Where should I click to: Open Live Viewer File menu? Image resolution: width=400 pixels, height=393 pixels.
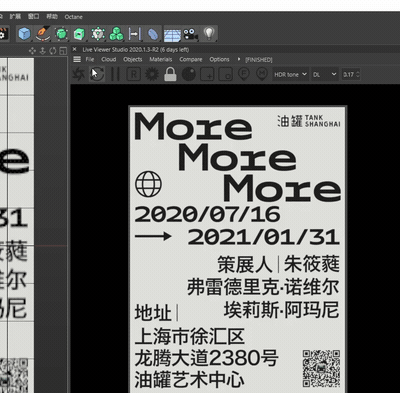(x=90, y=59)
